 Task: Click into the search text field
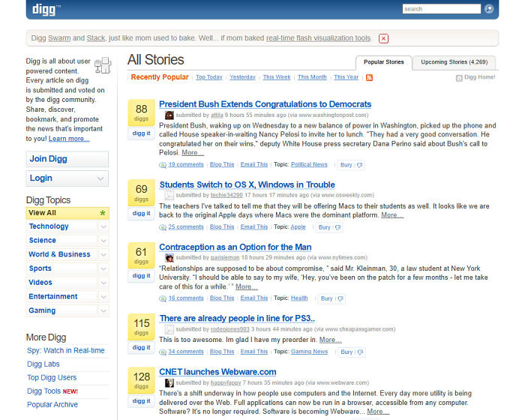pyautogui.click(x=441, y=9)
